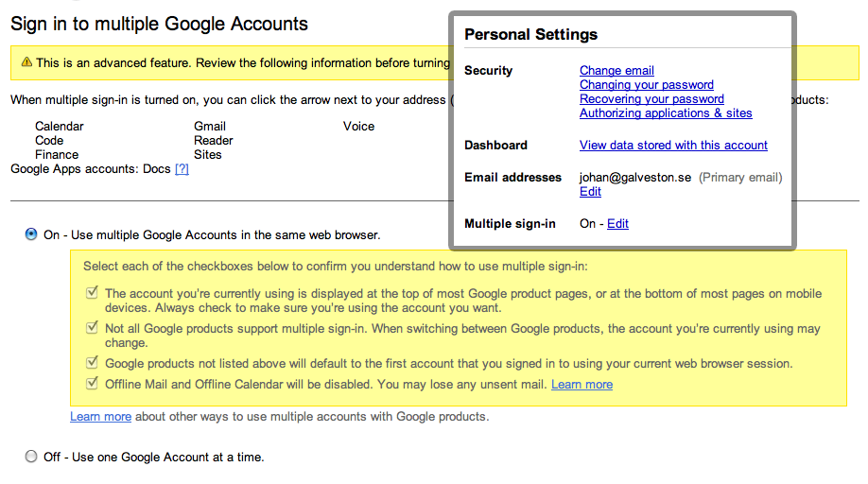The image size is (868, 484).
Task: Open the Change email link
Action: click(x=616, y=70)
